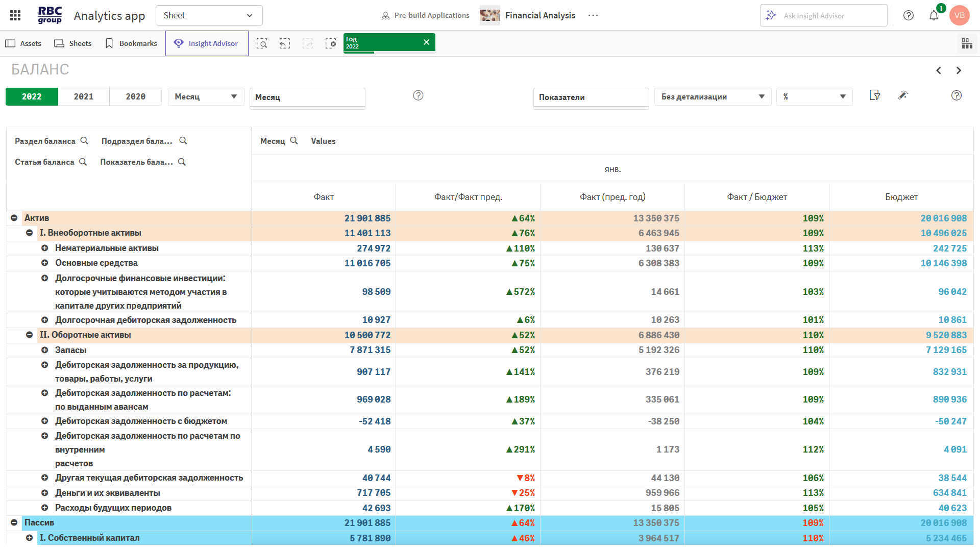The height and width of the screenshot is (551, 980).
Task: Collapse the Актив row
Action: coord(14,218)
